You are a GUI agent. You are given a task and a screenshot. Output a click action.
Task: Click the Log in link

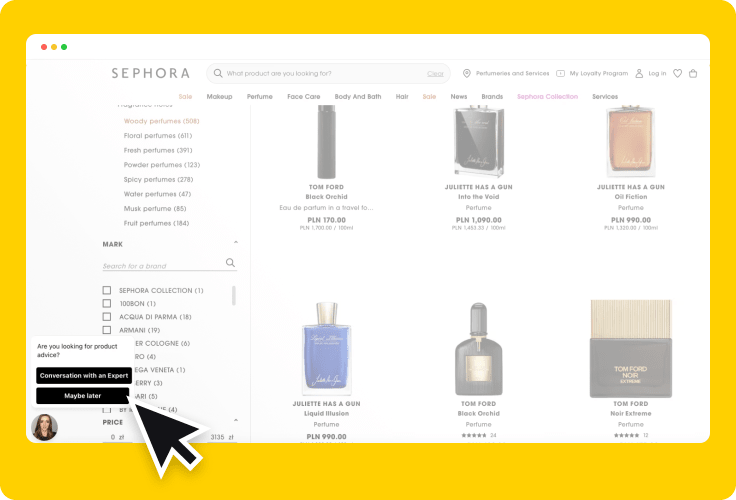pyautogui.click(x=657, y=73)
